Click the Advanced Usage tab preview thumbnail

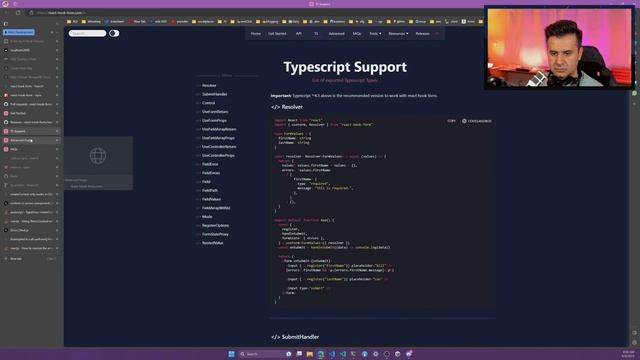point(98,163)
